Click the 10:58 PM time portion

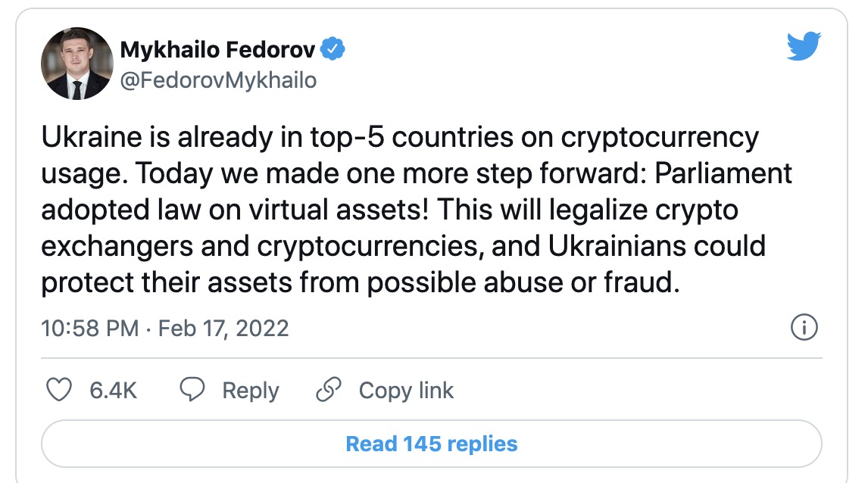(x=89, y=329)
